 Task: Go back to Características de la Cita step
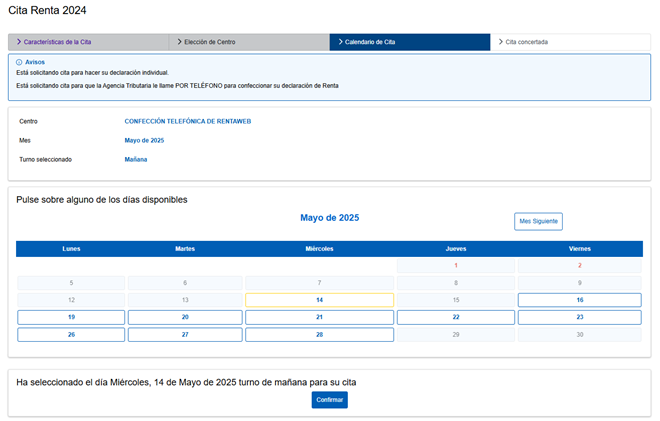88,42
